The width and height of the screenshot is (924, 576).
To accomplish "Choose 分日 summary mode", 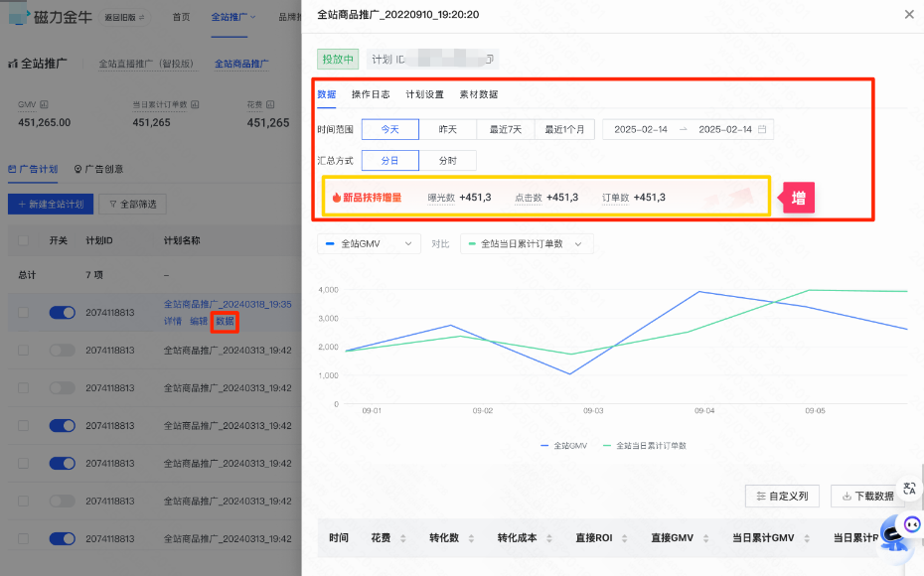I will click(390, 160).
